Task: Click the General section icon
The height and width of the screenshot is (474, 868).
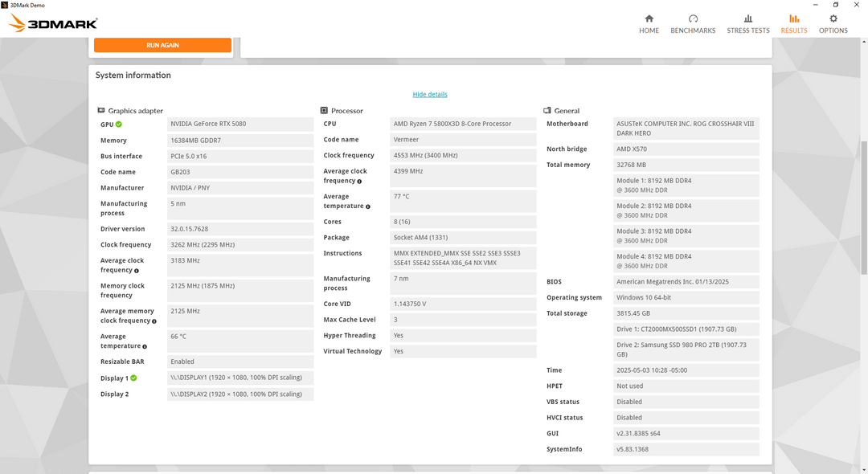Action: click(547, 111)
